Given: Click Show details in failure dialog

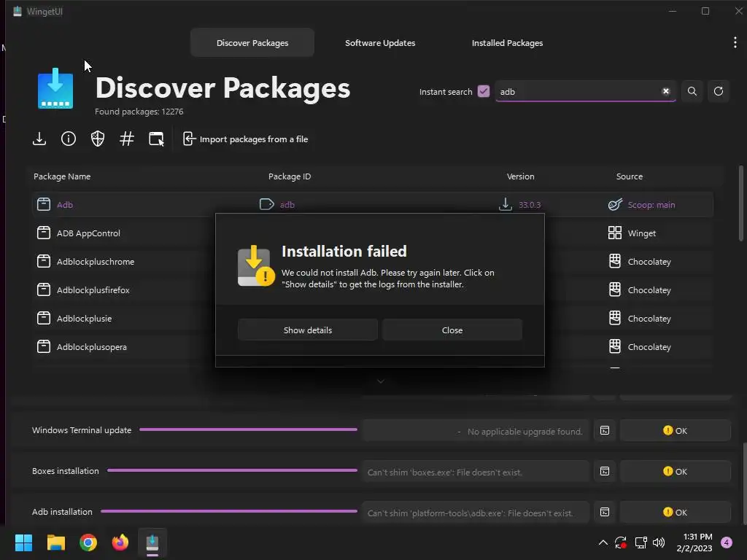Looking at the screenshot, I should click(308, 330).
